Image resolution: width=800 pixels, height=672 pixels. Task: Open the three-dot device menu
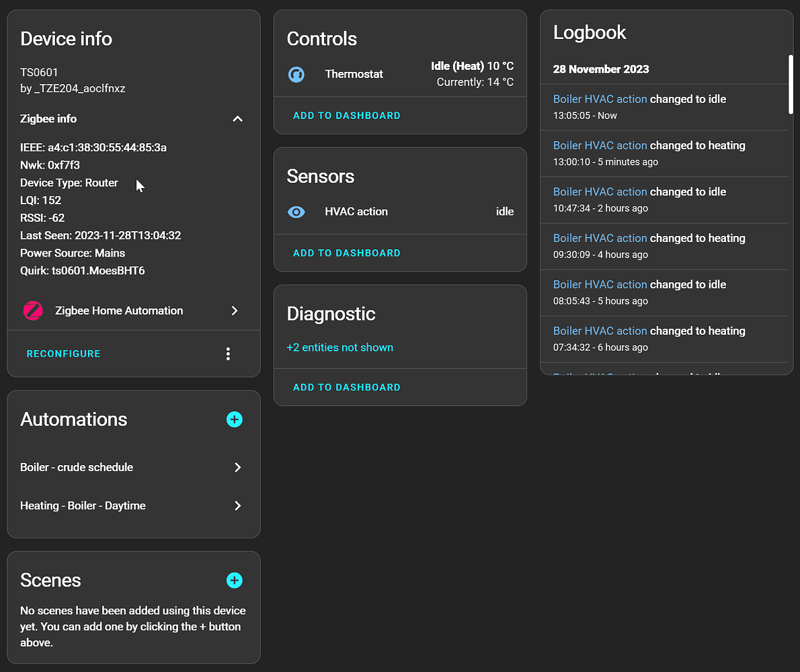pyautogui.click(x=229, y=354)
